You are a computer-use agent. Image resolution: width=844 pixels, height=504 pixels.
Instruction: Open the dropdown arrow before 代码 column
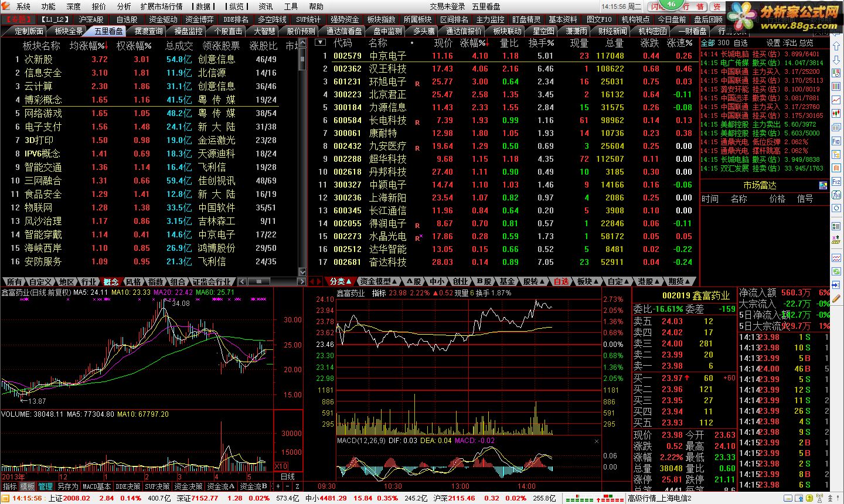320,43
